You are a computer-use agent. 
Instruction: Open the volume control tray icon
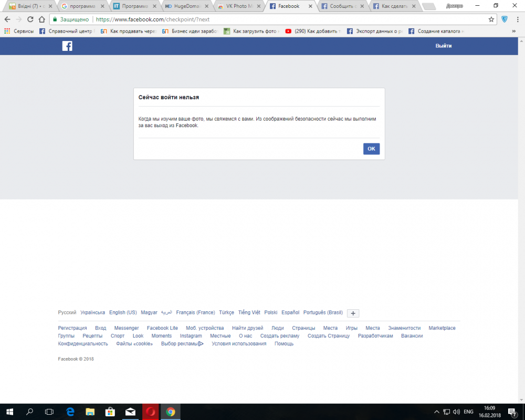[x=456, y=412]
